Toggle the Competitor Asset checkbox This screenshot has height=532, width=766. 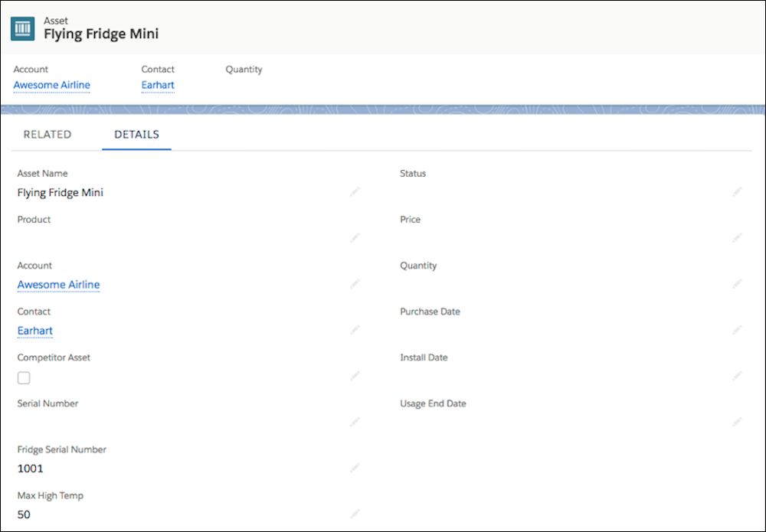click(24, 378)
